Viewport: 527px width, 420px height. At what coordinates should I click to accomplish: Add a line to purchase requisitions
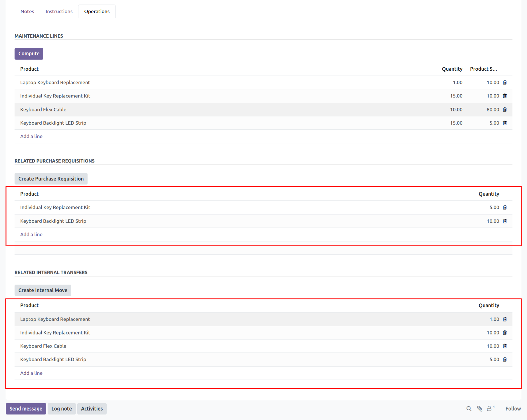[x=31, y=234]
